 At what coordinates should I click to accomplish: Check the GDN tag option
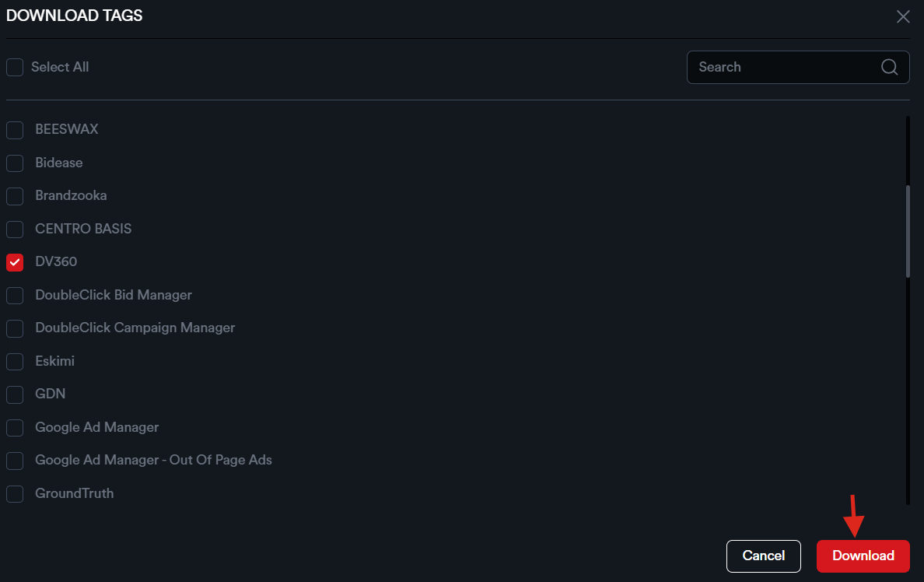click(x=15, y=394)
